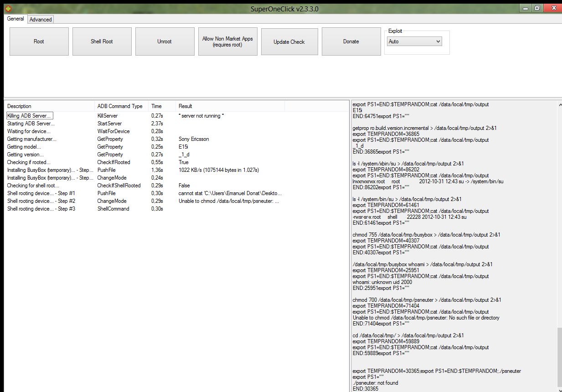The height and width of the screenshot is (392, 562).
Task: Select the General tab
Action: [15, 19]
